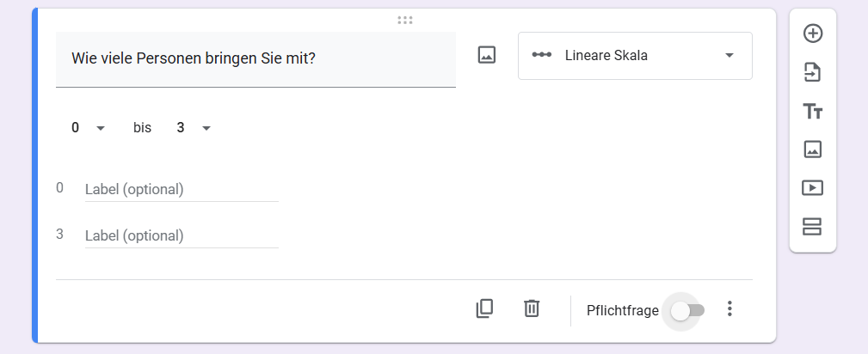Add a new section to the form
Screen dimensions: 868x354
(812, 227)
